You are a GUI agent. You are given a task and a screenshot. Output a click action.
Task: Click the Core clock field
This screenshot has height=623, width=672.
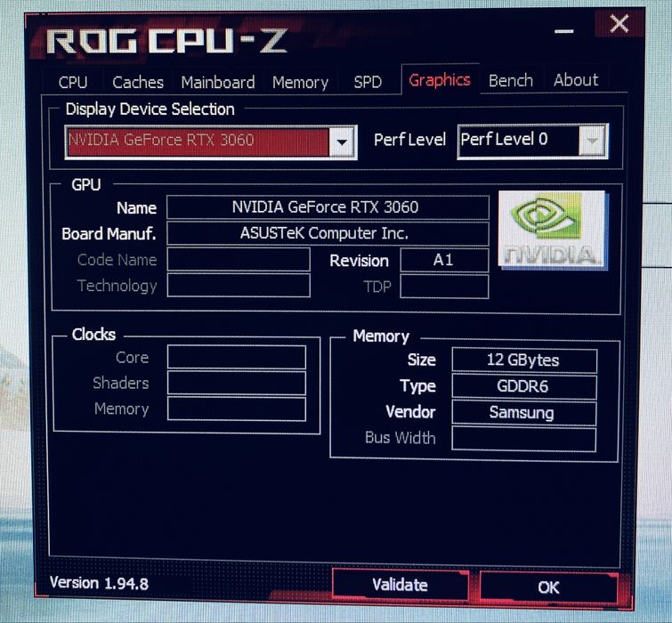(x=237, y=357)
